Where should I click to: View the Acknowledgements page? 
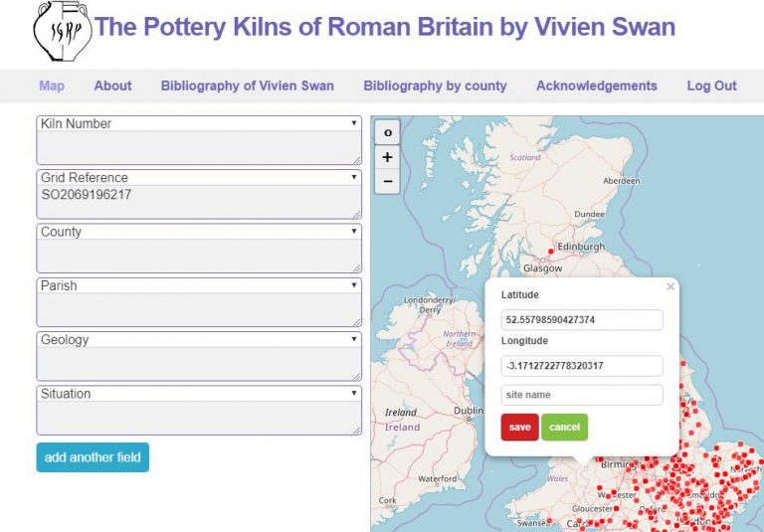[x=597, y=86]
